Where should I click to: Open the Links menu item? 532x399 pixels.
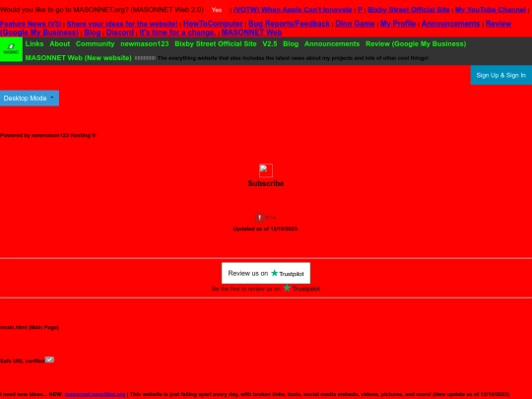[x=34, y=44]
